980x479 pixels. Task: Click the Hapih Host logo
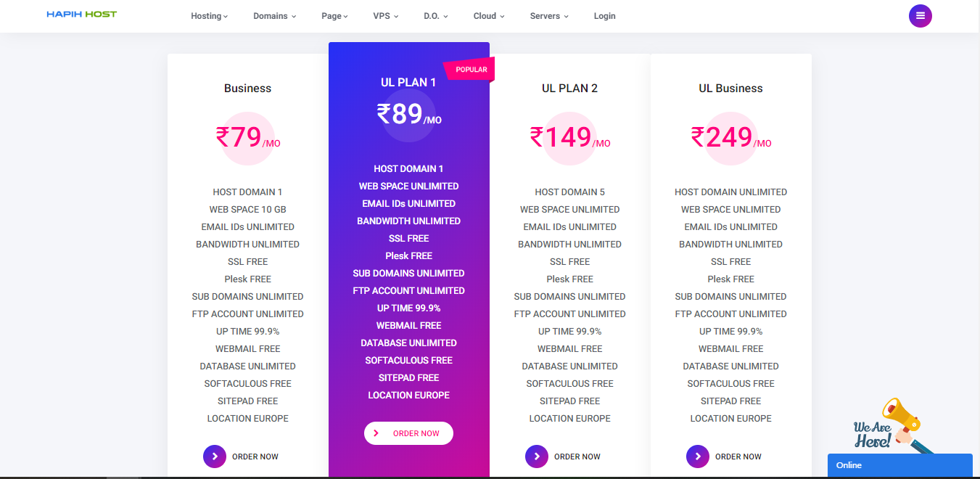click(x=81, y=15)
